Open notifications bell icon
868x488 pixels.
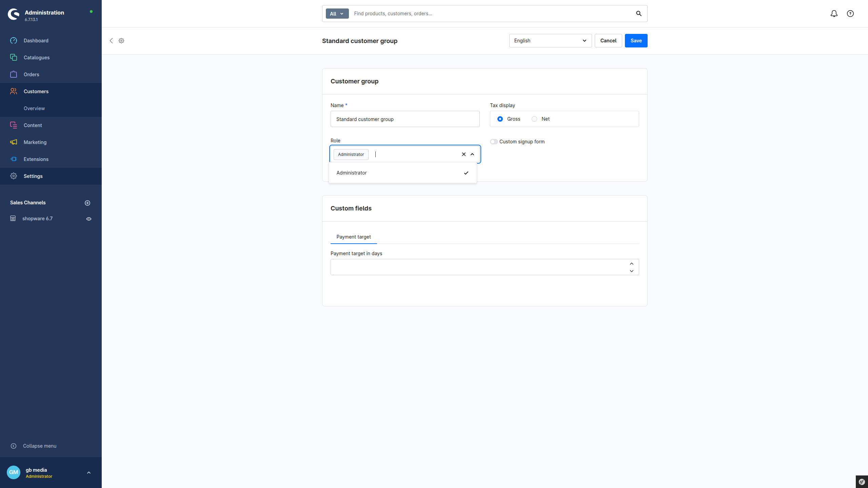click(834, 14)
